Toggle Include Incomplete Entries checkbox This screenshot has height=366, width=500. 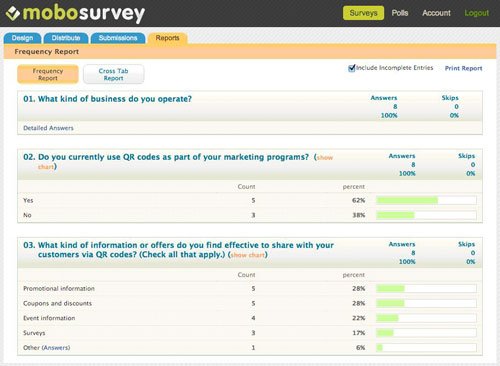pyautogui.click(x=351, y=68)
